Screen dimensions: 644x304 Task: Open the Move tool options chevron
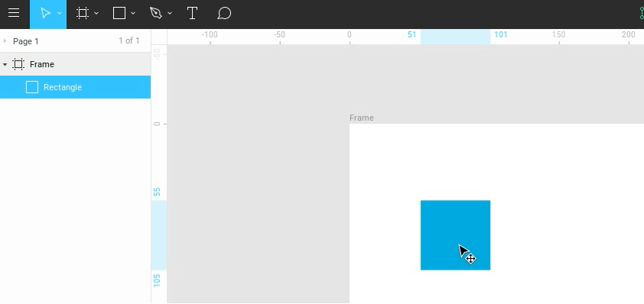(60, 13)
